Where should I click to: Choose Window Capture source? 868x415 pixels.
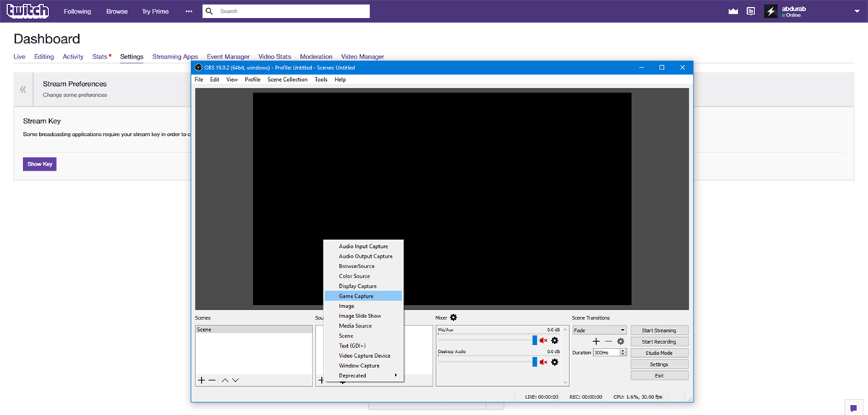(363, 366)
